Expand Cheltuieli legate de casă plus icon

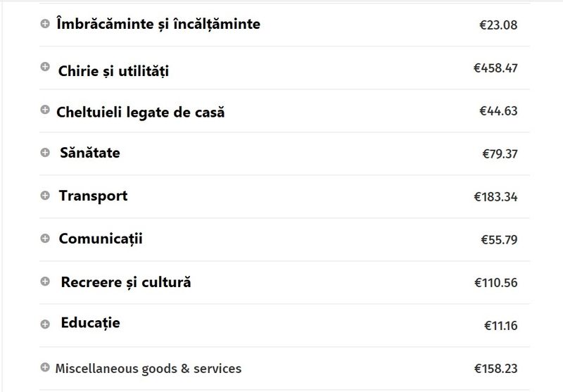[45, 110]
